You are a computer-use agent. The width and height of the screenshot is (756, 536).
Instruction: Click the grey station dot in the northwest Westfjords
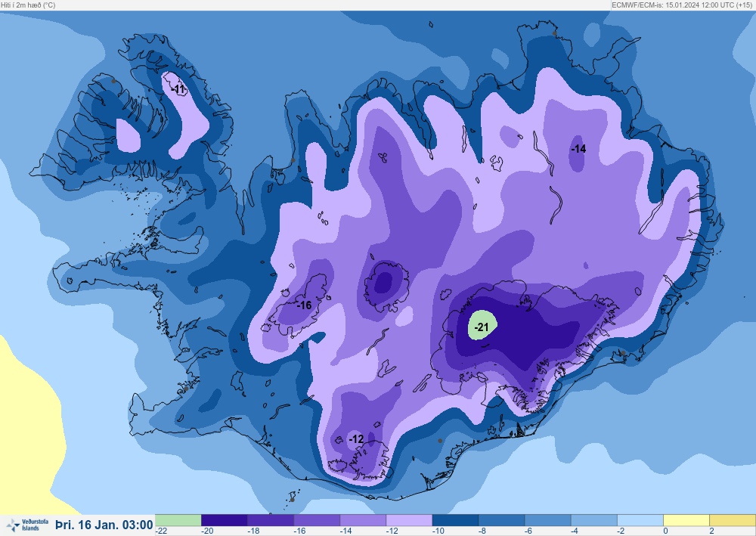point(114,81)
